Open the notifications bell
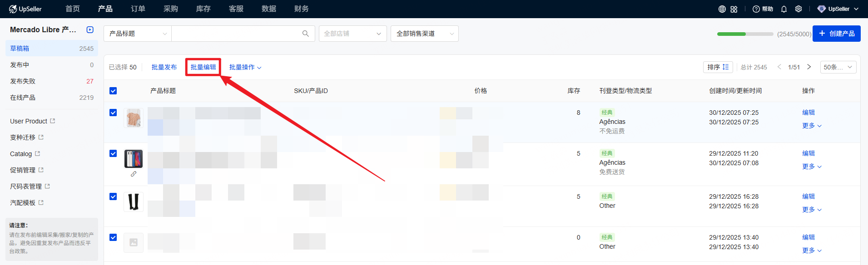 (784, 9)
